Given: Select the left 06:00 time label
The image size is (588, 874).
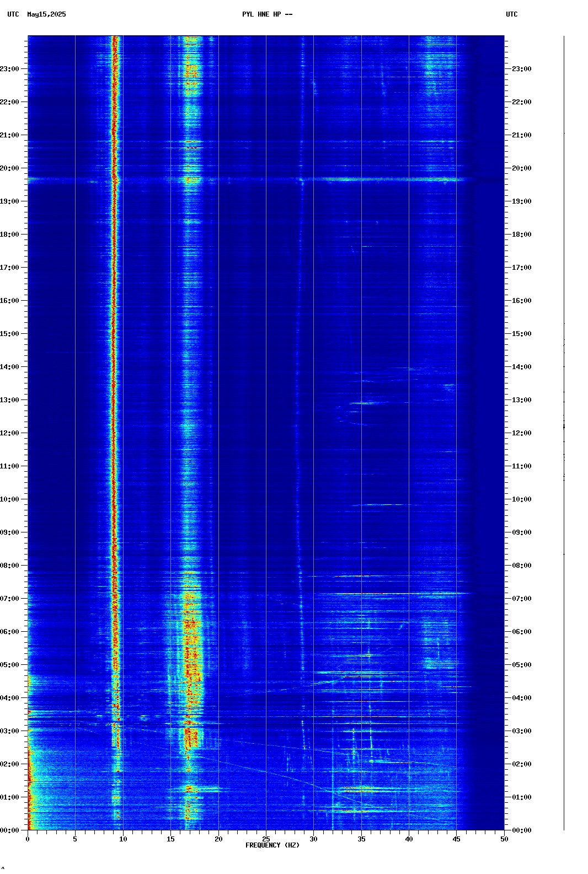Looking at the screenshot, I should 9,632.
